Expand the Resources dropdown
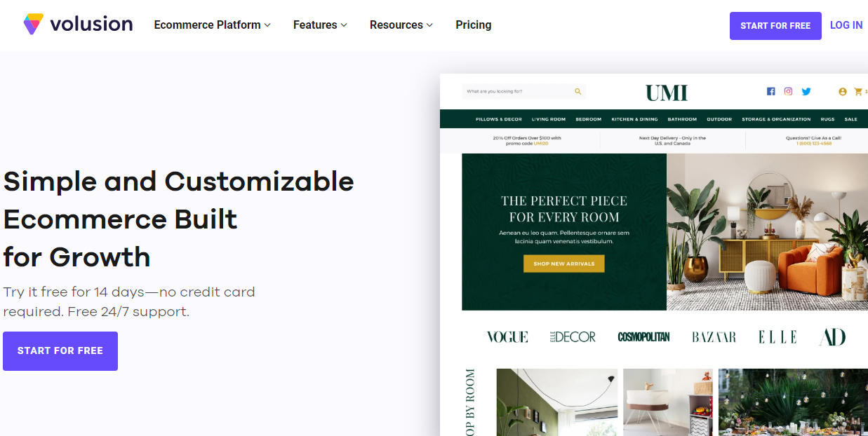The width and height of the screenshot is (868, 436). pyautogui.click(x=400, y=25)
